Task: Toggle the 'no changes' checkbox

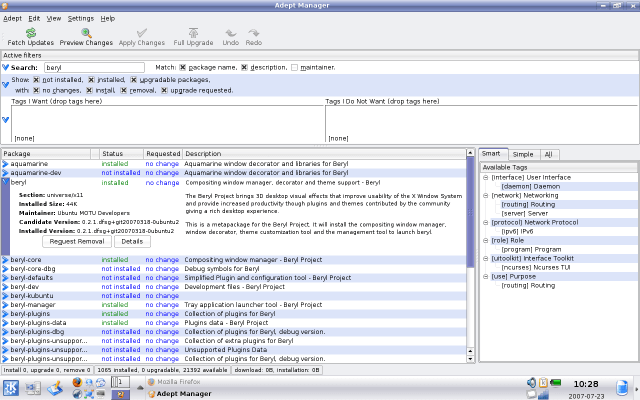Action: point(36,90)
